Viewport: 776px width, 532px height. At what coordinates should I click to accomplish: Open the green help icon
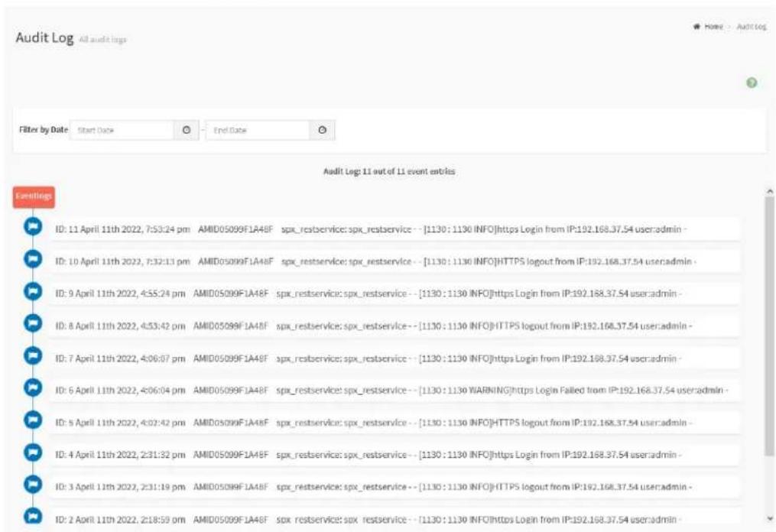click(x=752, y=83)
